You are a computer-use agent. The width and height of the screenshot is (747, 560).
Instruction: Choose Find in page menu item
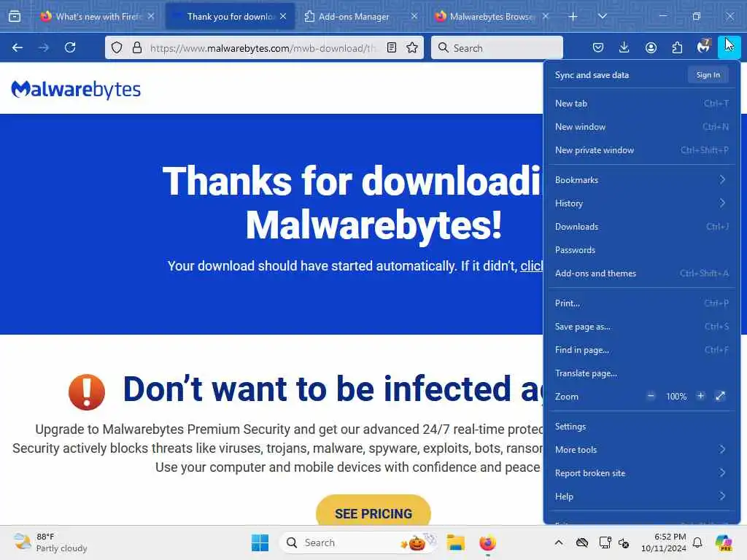pos(641,350)
